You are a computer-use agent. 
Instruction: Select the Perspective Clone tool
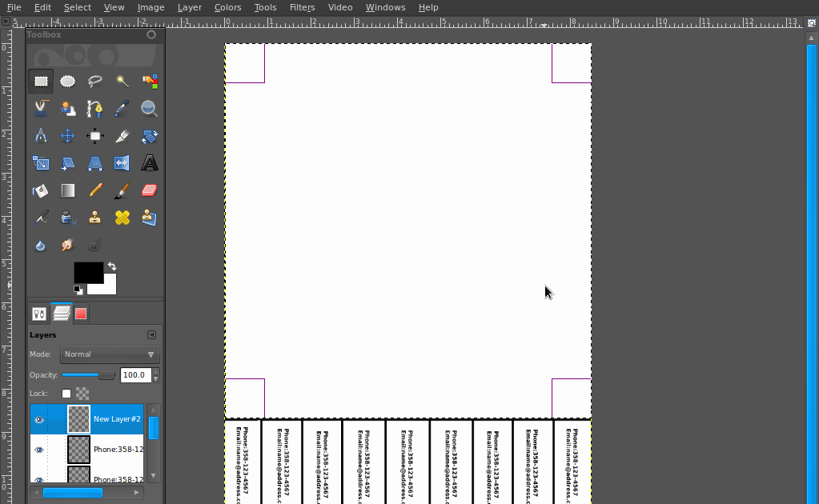coord(150,218)
